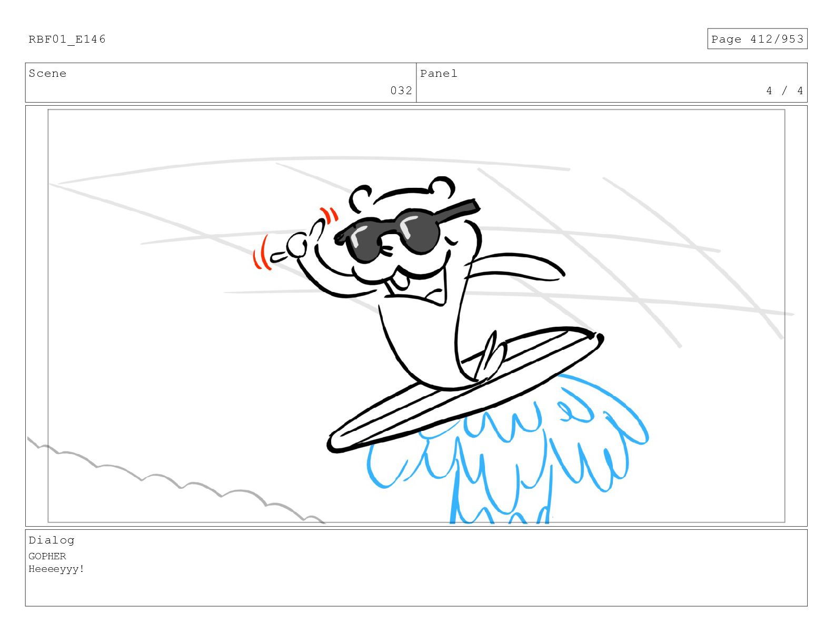Select the RBF01_E146 project title
The image size is (834, 644).
(x=67, y=39)
